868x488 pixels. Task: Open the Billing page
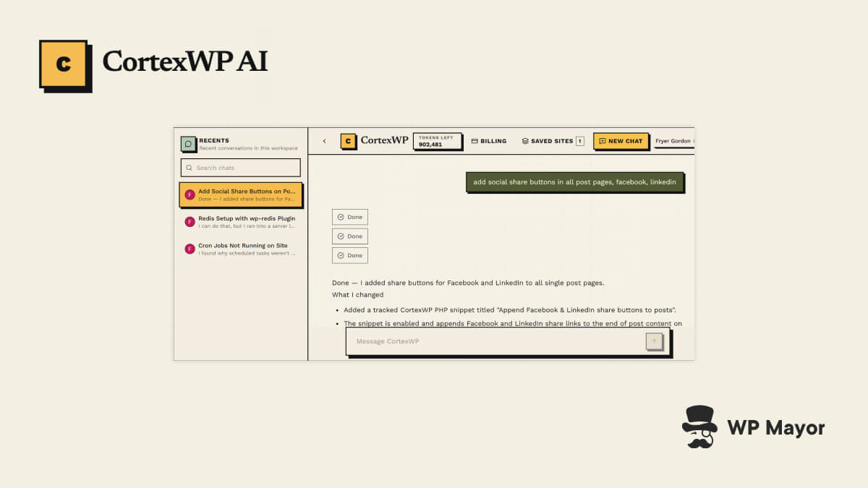(489, 141)
